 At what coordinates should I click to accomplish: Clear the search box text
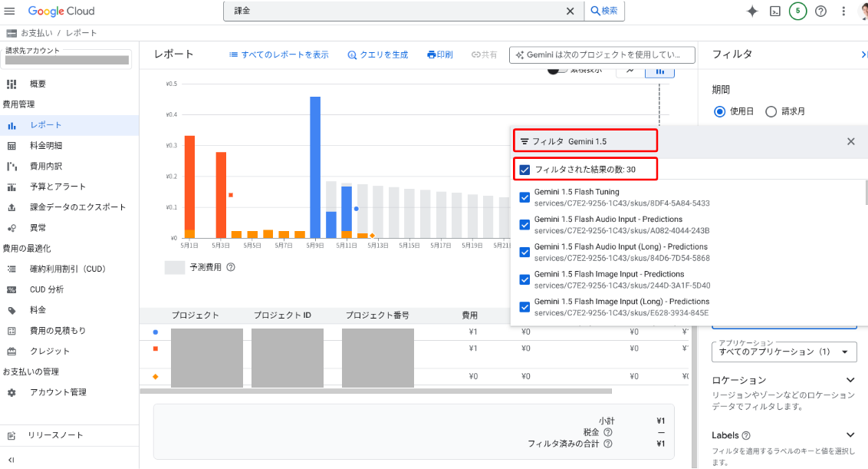570,11
